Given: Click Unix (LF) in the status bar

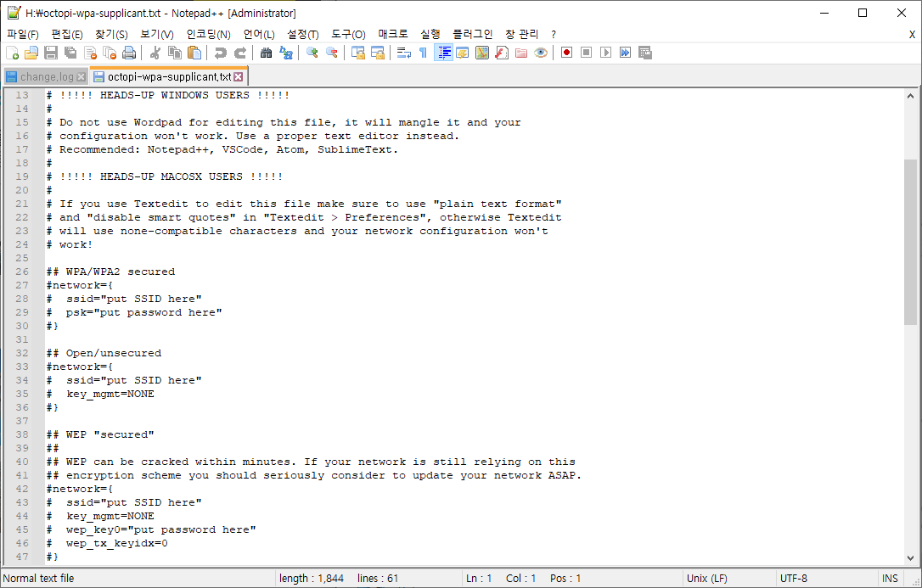Looking at the screenshot, I should tap(707, 579).
